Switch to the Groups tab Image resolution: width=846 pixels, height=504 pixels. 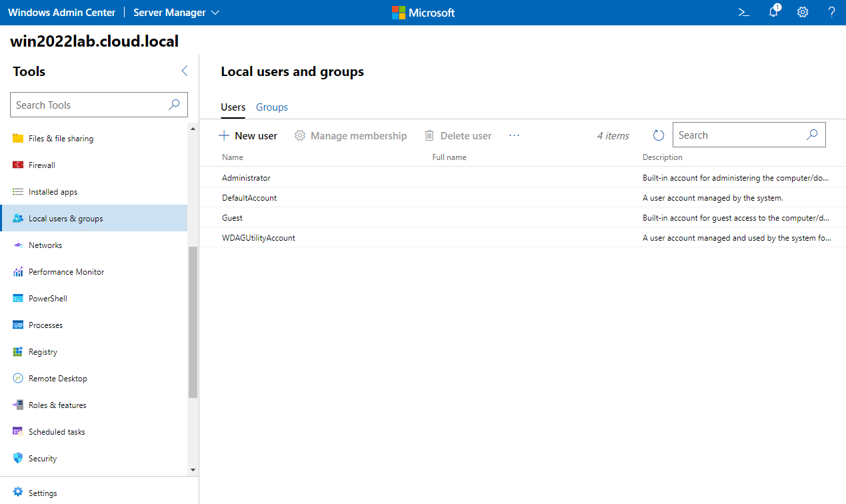(272, 107)
